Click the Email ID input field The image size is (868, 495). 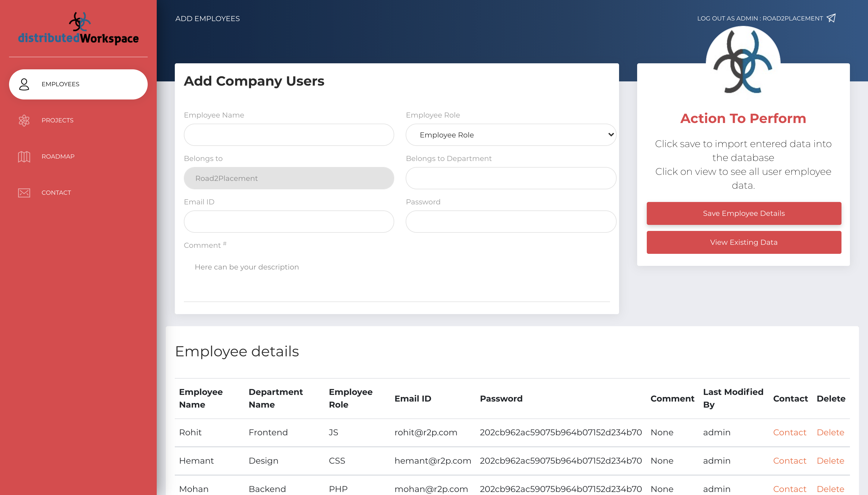[x=289, y=222]
